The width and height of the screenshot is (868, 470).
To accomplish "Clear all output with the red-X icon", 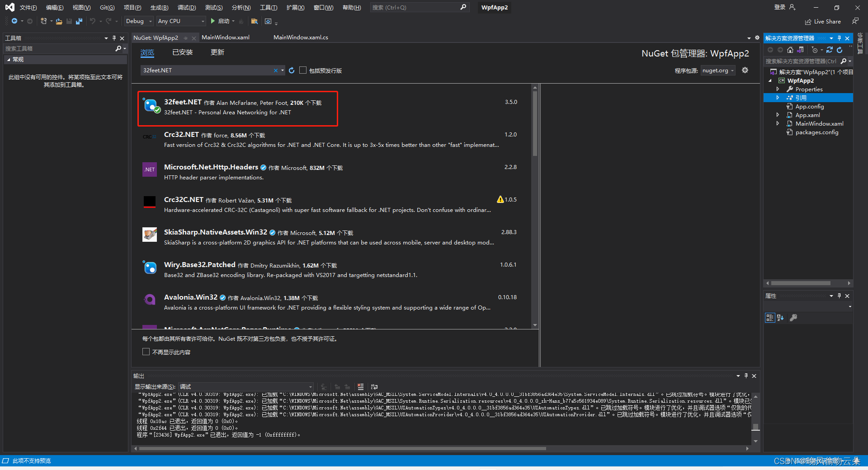I will 360,387.
